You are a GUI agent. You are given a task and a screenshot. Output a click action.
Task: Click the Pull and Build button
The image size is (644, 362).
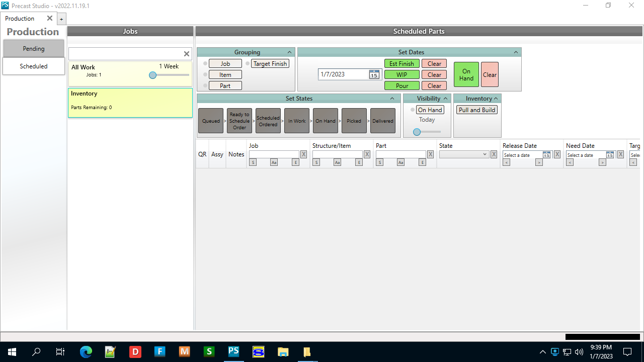477,110
